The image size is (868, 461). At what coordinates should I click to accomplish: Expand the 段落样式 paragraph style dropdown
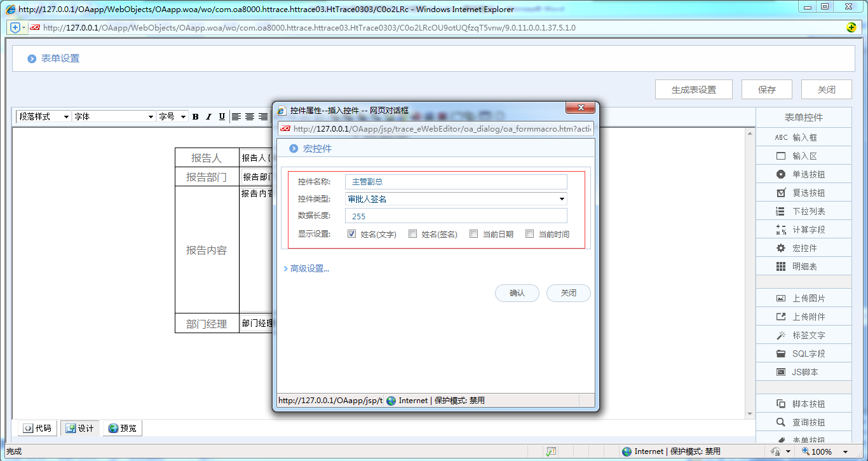point(67,116)
